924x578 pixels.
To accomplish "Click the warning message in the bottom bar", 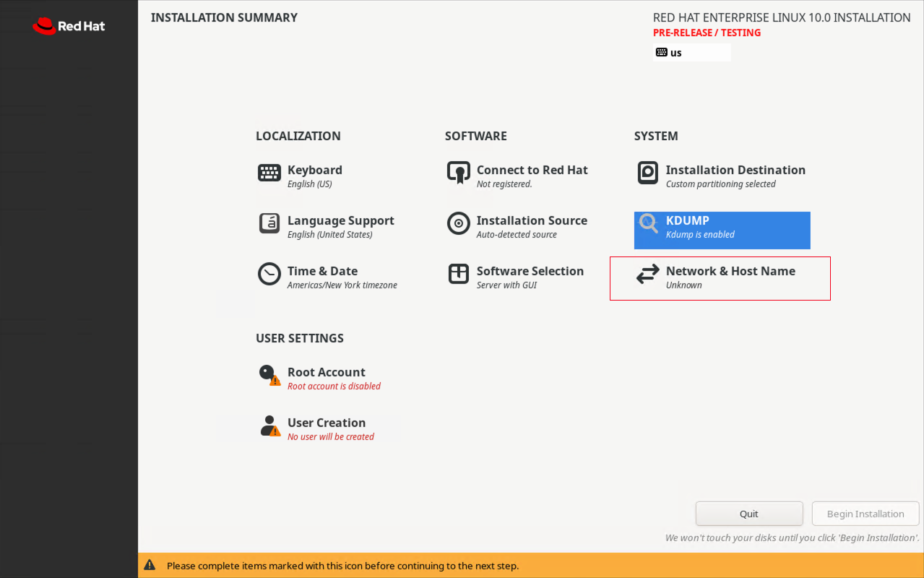I will click(x=342, y=566).
